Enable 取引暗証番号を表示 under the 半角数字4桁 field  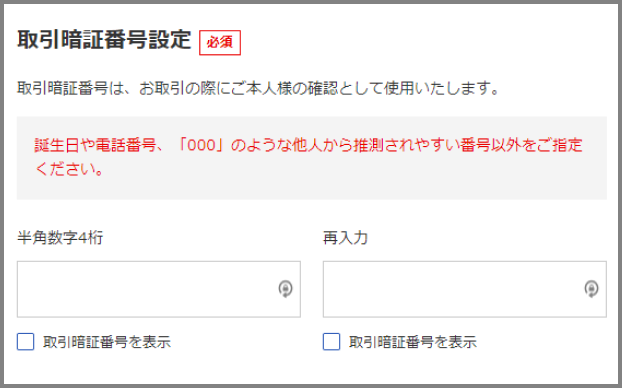[x=25, y=342]
